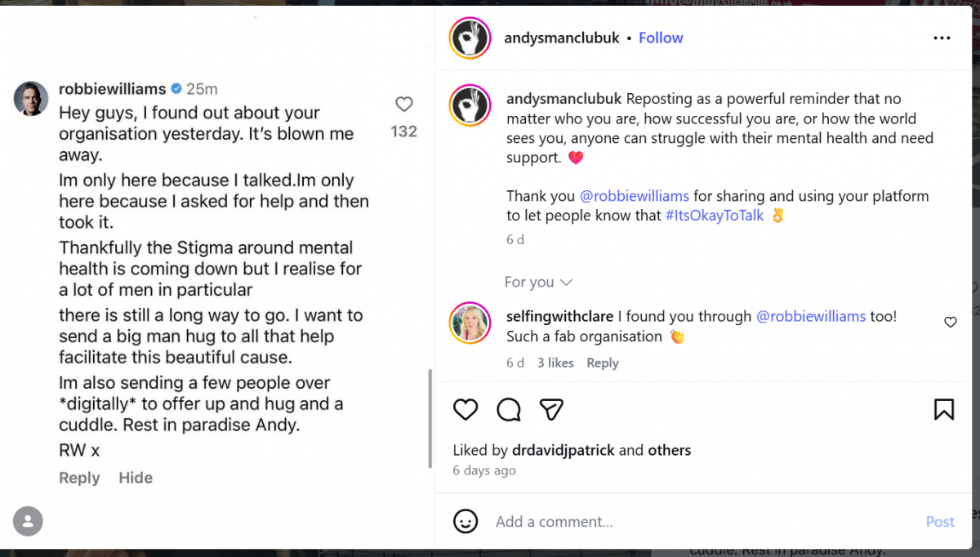Expand the 'For you' comments sort dropdown
Viewport: 980px width, 557px height.
[538, 282]
